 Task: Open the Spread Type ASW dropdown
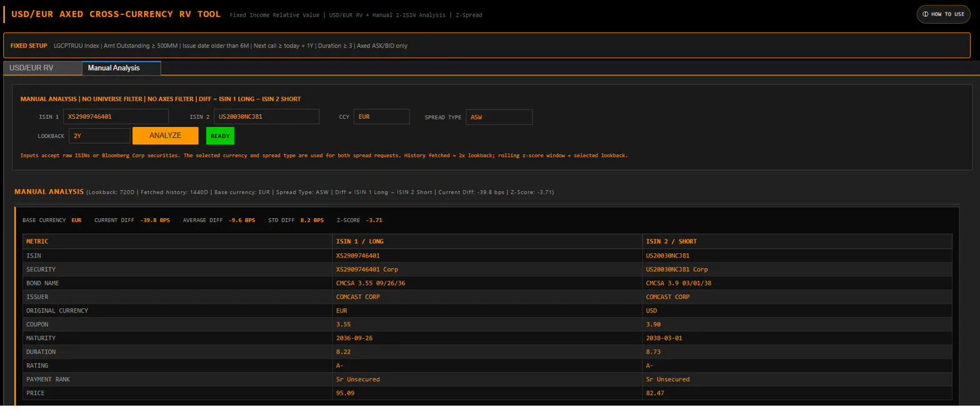point(499,117)
